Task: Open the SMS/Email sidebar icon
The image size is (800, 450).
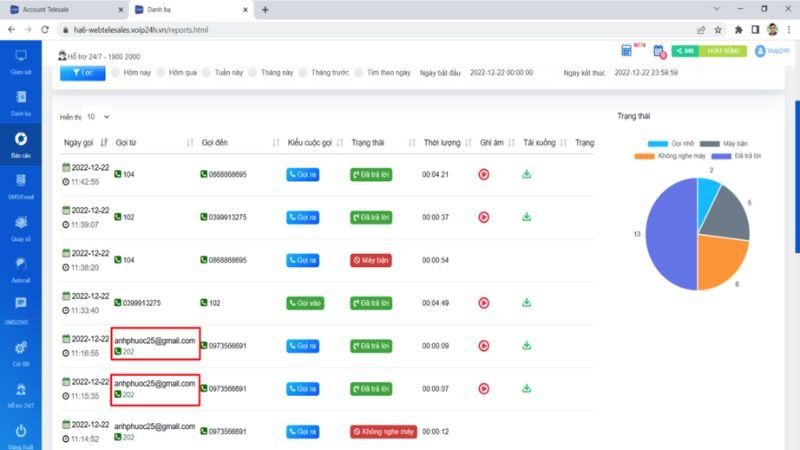Action: (21, 180)
